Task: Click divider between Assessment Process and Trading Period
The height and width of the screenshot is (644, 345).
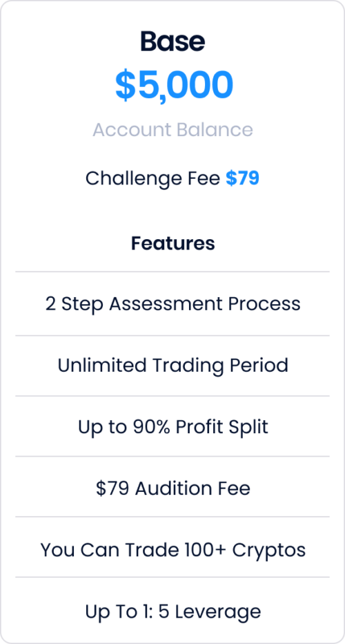Action: [x=172, y=336]
